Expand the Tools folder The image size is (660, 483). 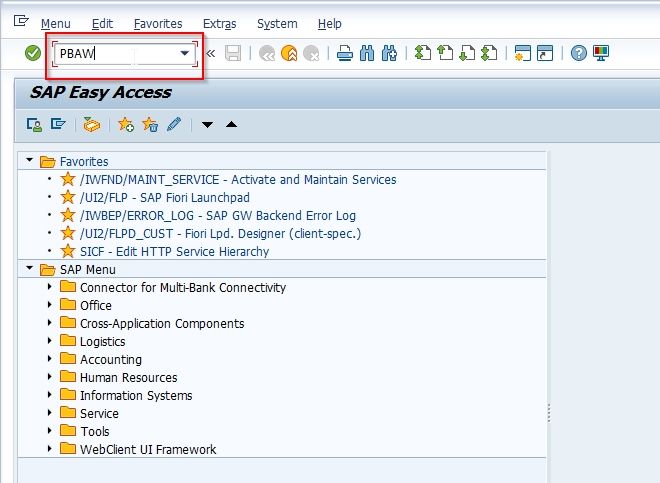[50, 430]
